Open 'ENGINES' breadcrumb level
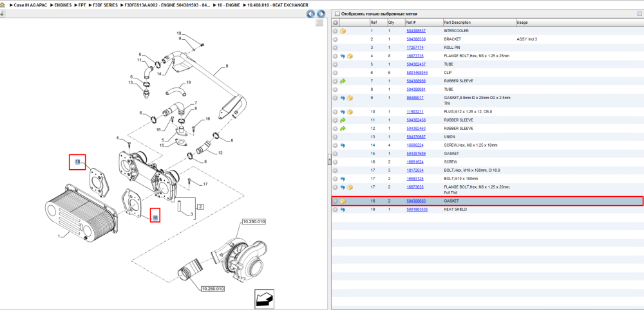Image resolution: width=644 pixels, height=310 pixels. (63, 5)
